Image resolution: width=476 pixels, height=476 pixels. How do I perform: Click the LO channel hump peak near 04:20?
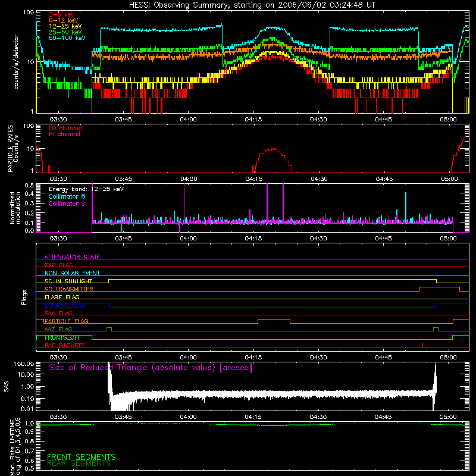coord(274,149)
